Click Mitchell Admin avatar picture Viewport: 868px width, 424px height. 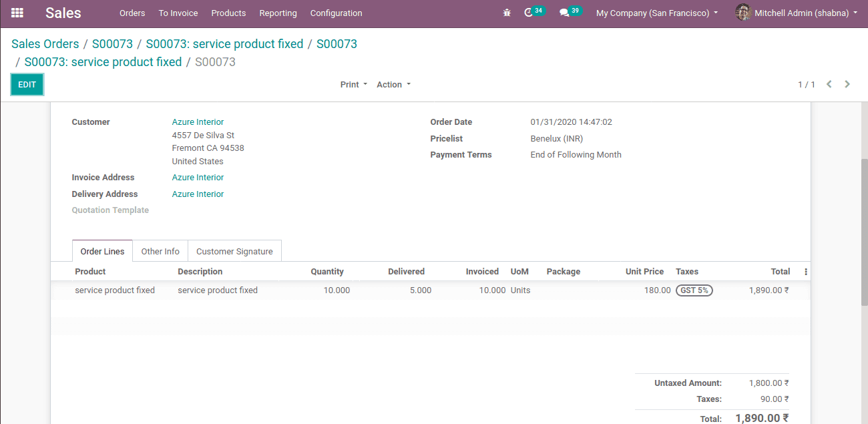tap(742, 13)
